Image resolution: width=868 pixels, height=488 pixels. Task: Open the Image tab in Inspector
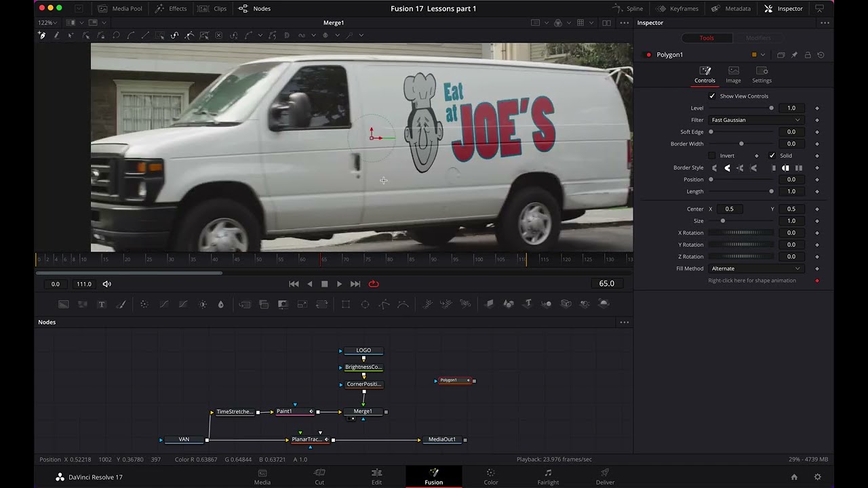(733, 75)
